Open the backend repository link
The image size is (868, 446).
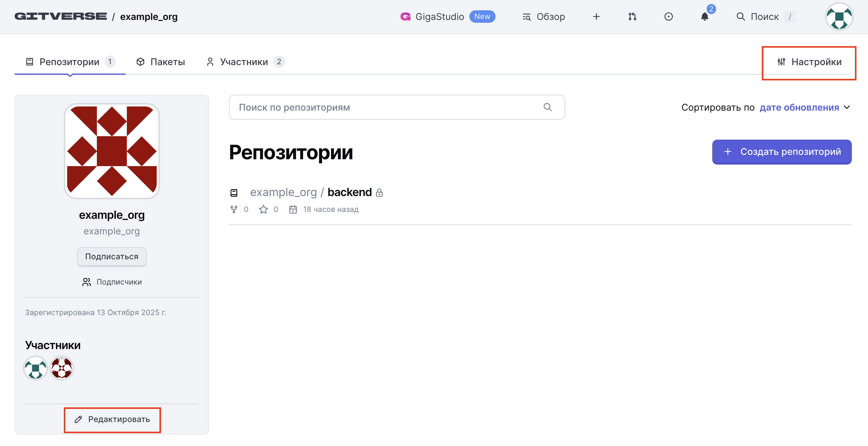point(349,192)
